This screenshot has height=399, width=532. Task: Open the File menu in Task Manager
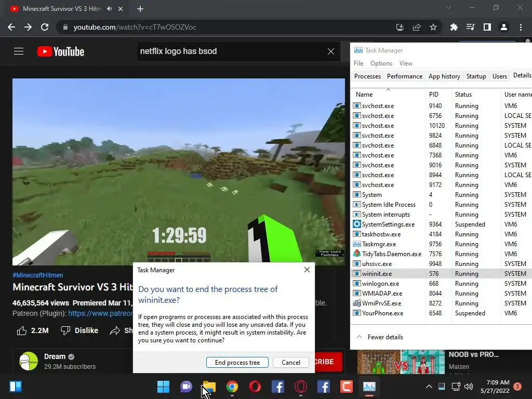point(358,63)
